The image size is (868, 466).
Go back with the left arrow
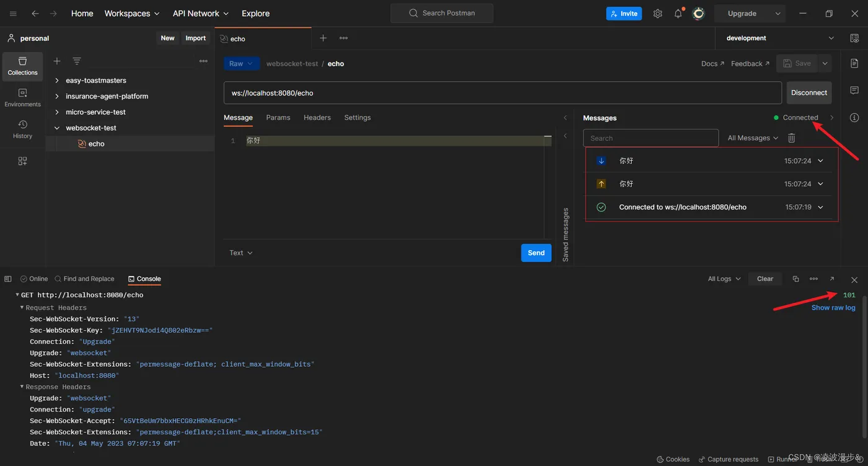(35, 14)
